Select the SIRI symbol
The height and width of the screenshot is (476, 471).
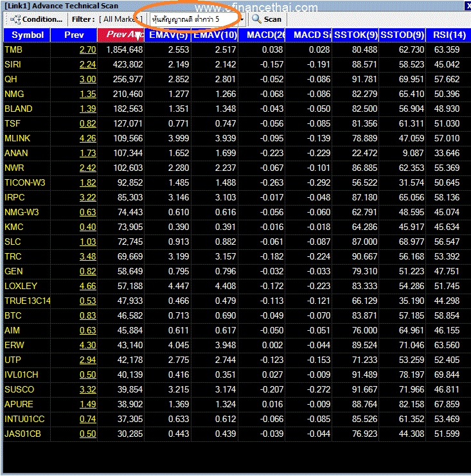pyautogui.click(x=13, y=64)
